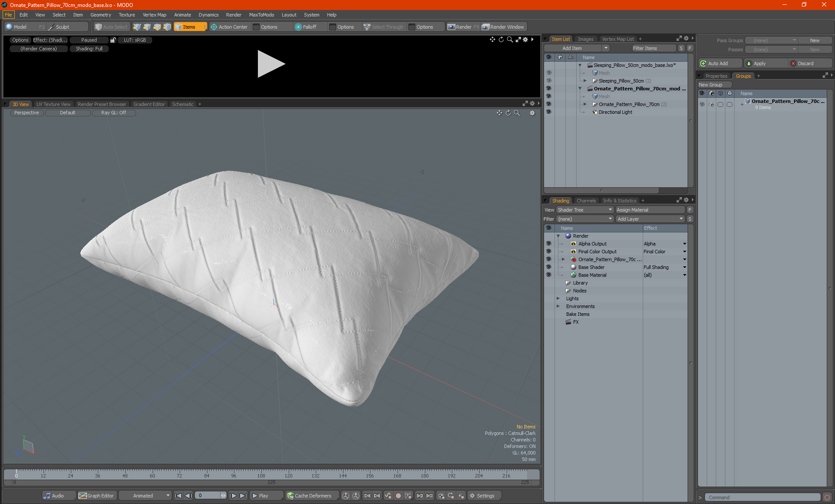The width and height of the screenshot is (835, 504).
Task: Expand Environments in shader tree
Action: [x=558, y=306]
